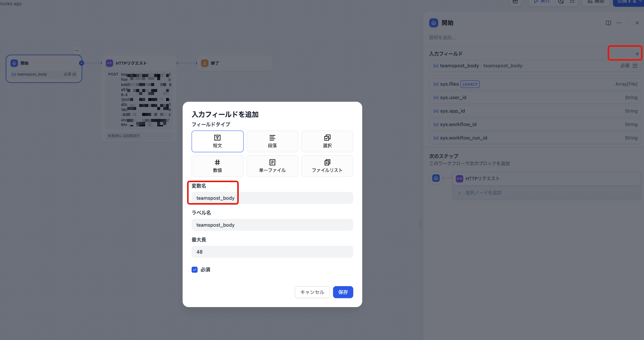Click the 実行 run button in toolbar
644x340 pixels.
[542, 2]
